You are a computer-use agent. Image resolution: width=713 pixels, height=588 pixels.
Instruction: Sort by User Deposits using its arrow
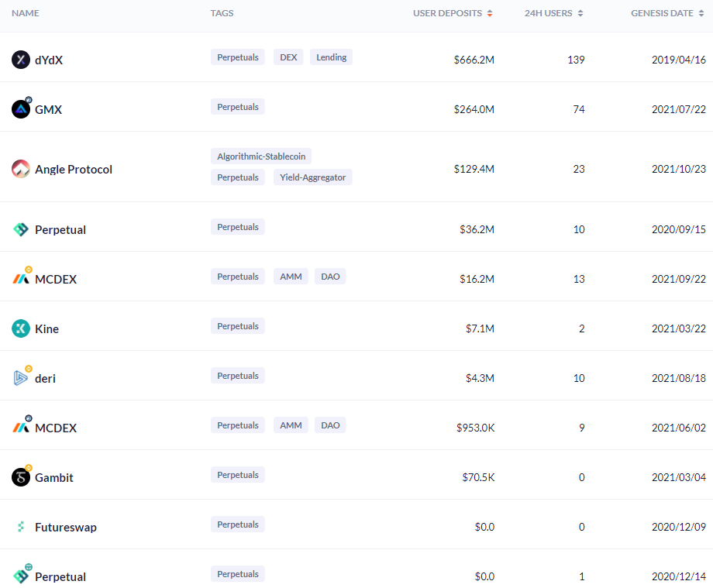pos(490,13)
